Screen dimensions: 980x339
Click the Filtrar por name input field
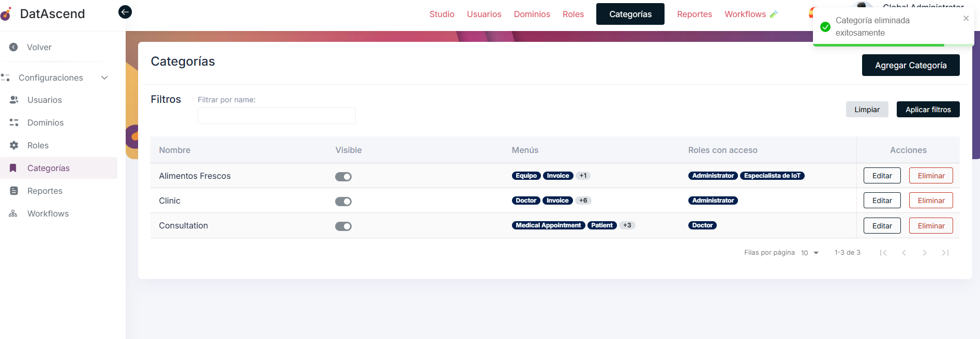276,116
